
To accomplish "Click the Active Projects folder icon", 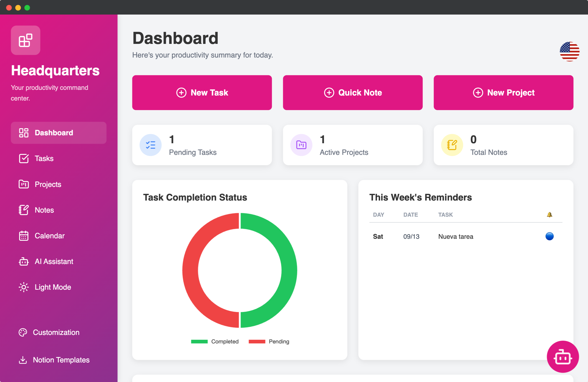I will click(301, 145).
